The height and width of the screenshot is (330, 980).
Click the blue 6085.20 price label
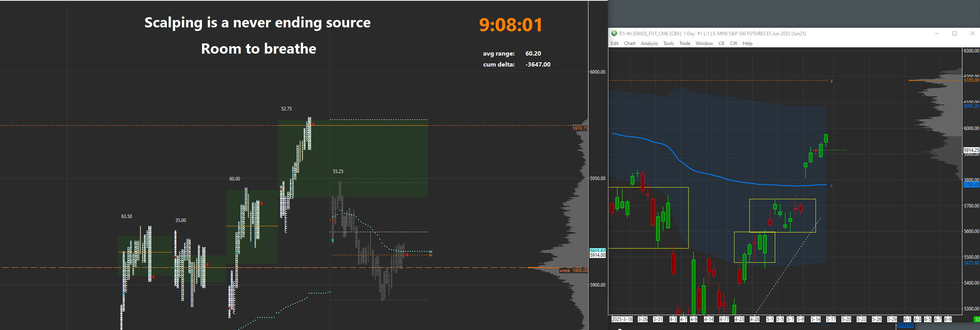point(971,106)
